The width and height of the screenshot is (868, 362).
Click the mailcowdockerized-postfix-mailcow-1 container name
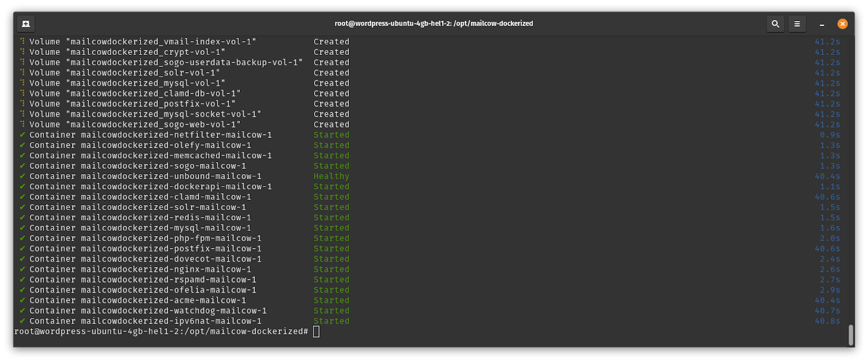point(171,249)
